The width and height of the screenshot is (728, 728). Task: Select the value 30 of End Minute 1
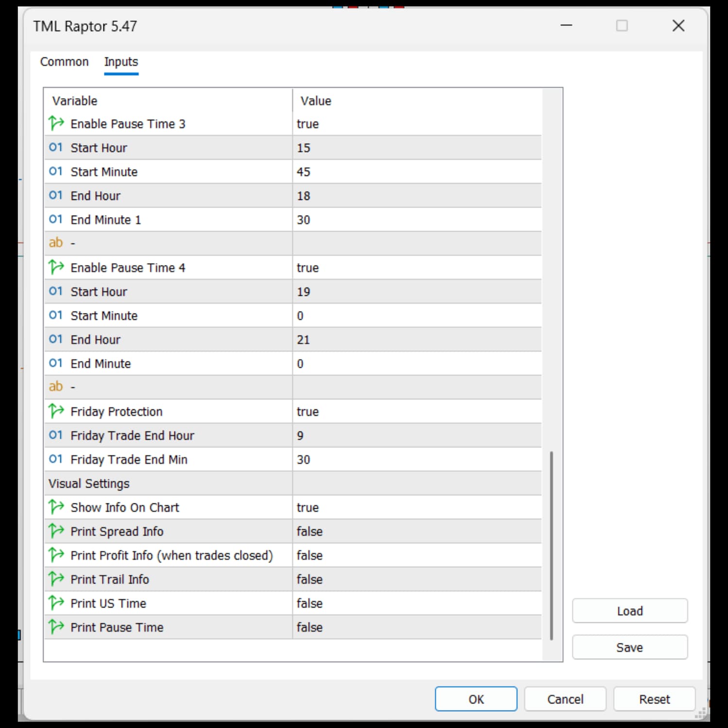click(x=303, y=220)
